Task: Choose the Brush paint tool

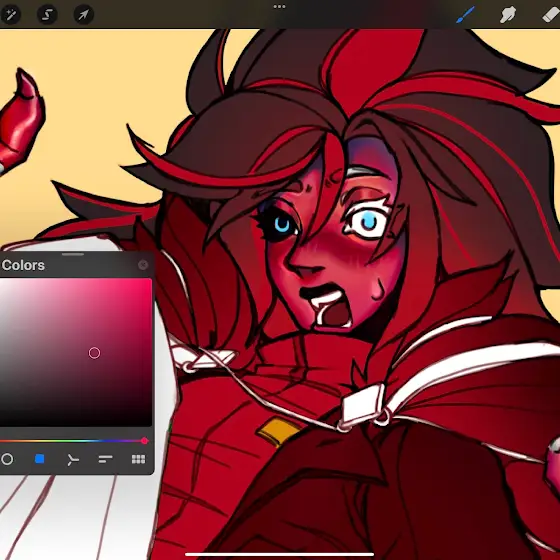Action: click(x=465, y=15)
